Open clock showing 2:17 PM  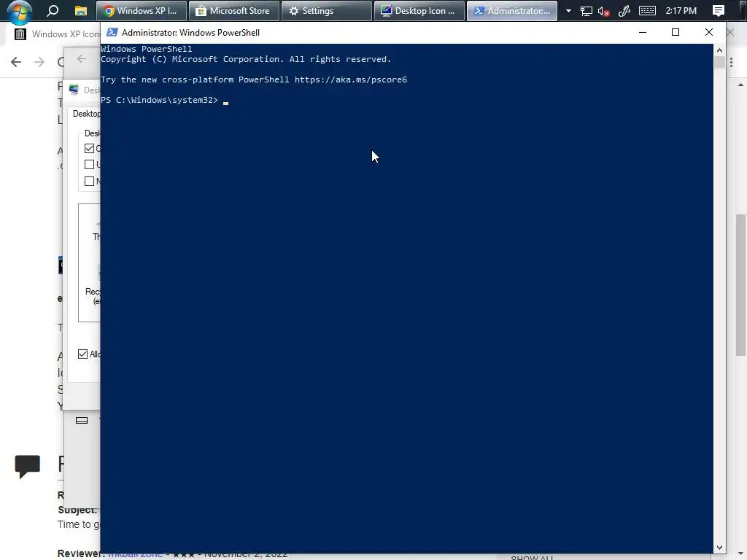click(681, 10)
